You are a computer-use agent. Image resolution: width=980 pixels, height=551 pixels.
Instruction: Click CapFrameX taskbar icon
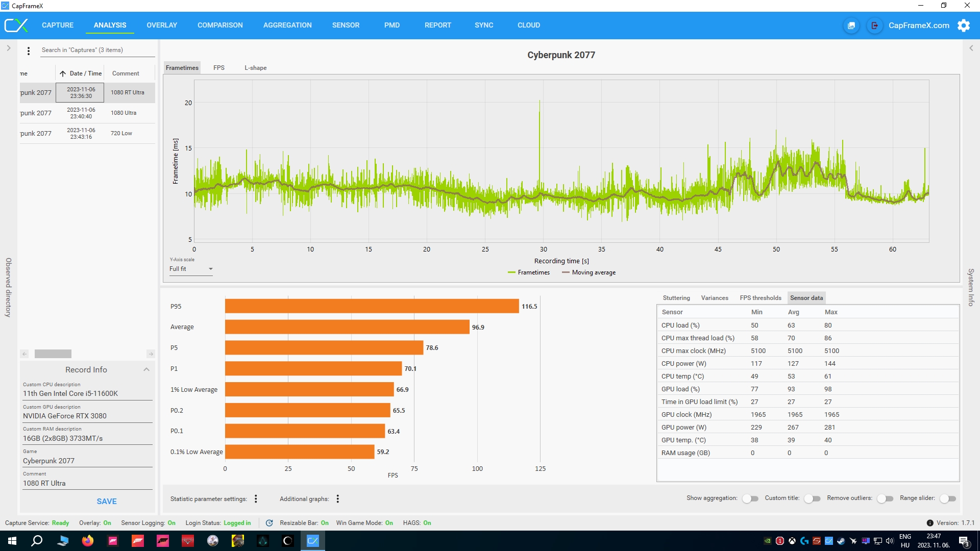(x=313, y=541)
